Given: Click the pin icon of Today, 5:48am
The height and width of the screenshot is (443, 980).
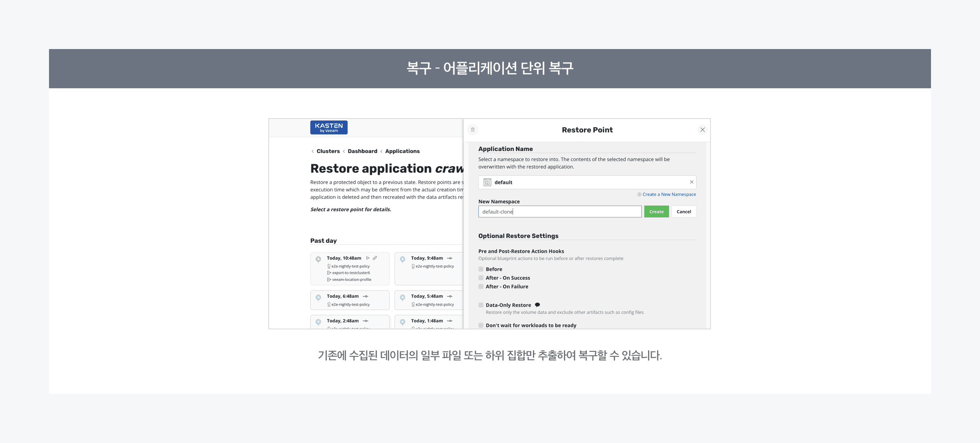Looking at the screenshot, I should [403, 298].
